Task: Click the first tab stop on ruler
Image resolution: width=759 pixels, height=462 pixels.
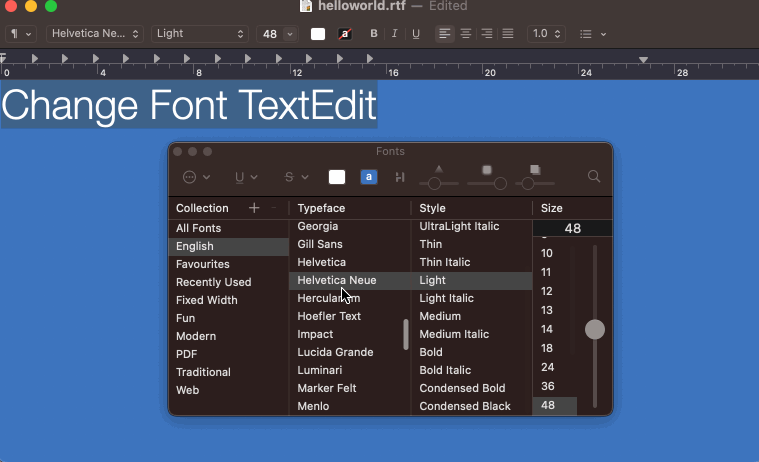Action: pos(35,58)
